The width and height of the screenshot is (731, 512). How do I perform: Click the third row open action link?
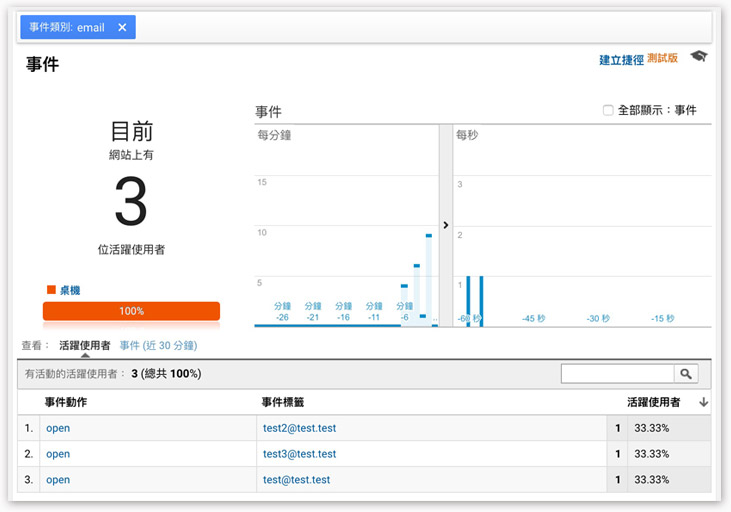[58, 480]
